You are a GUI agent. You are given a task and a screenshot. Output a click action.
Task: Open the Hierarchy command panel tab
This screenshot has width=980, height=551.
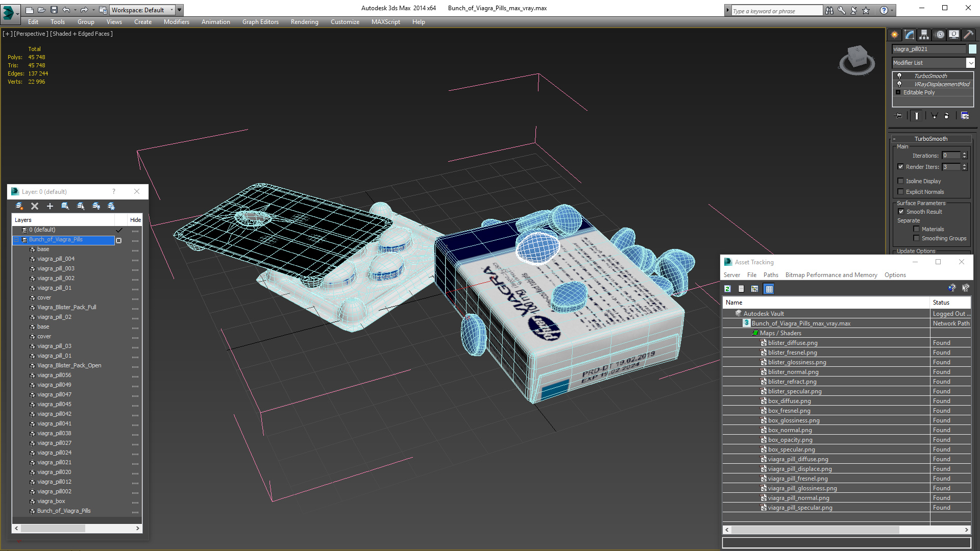(x=924, y=35)
